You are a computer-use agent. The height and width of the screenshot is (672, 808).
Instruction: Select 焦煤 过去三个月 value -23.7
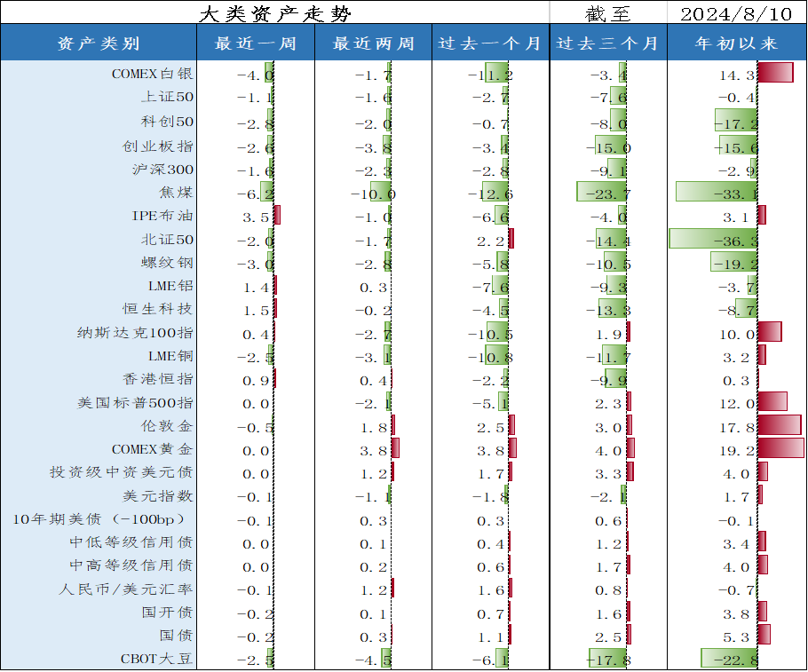(609, 194)
